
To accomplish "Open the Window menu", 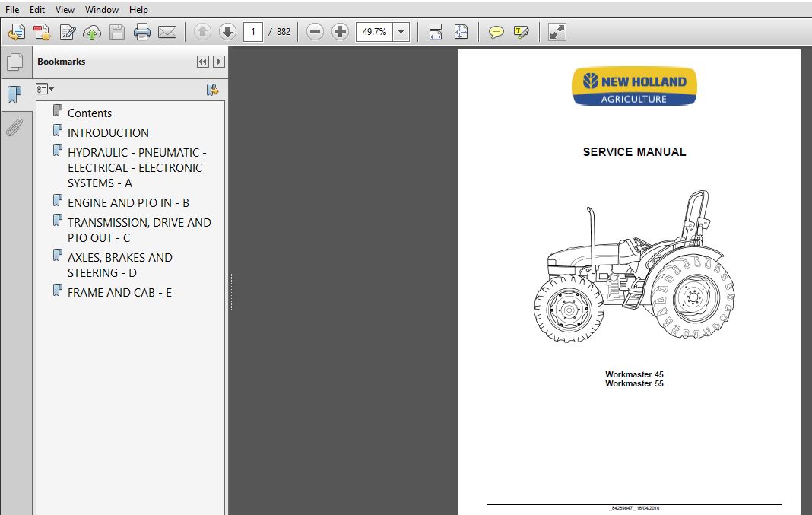I will point(102,9).
